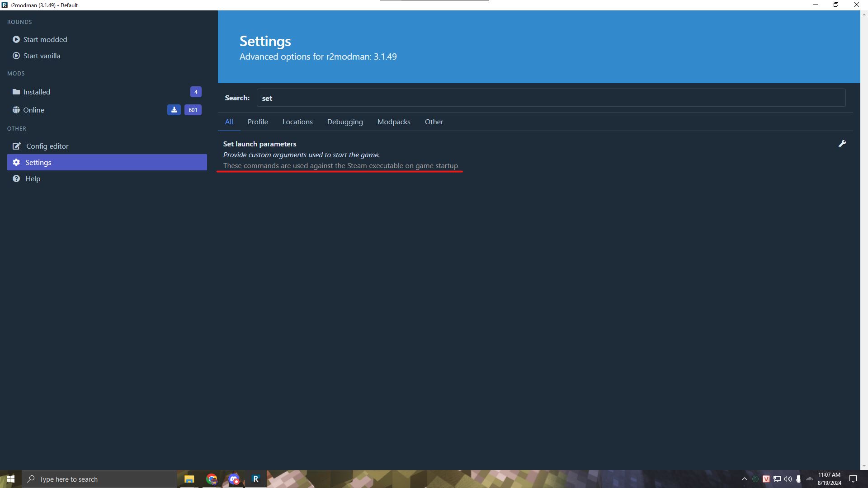Image resolution: width=868 pixels, height=488 pixels.
Task: Open Chrome from the taskbar
Action: 212,479
